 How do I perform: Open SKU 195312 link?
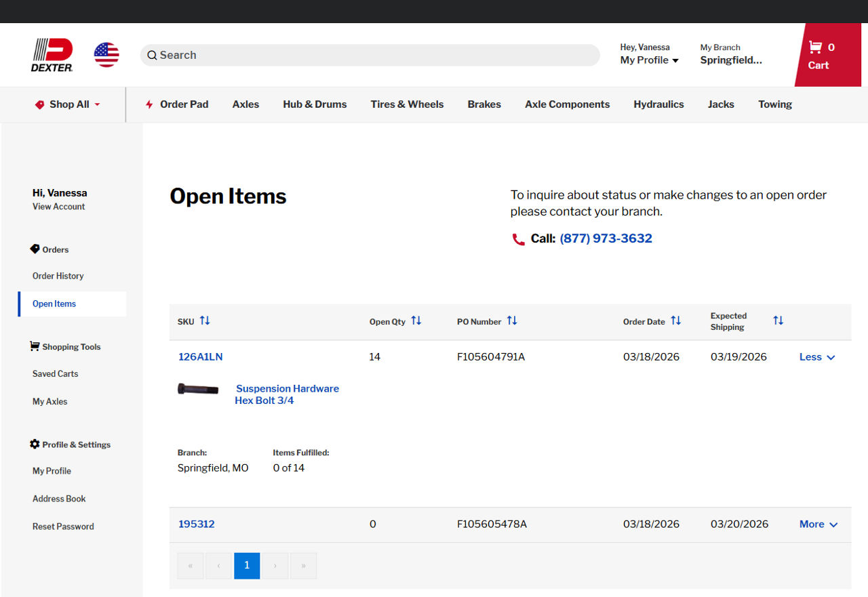(x=197, y=524)
